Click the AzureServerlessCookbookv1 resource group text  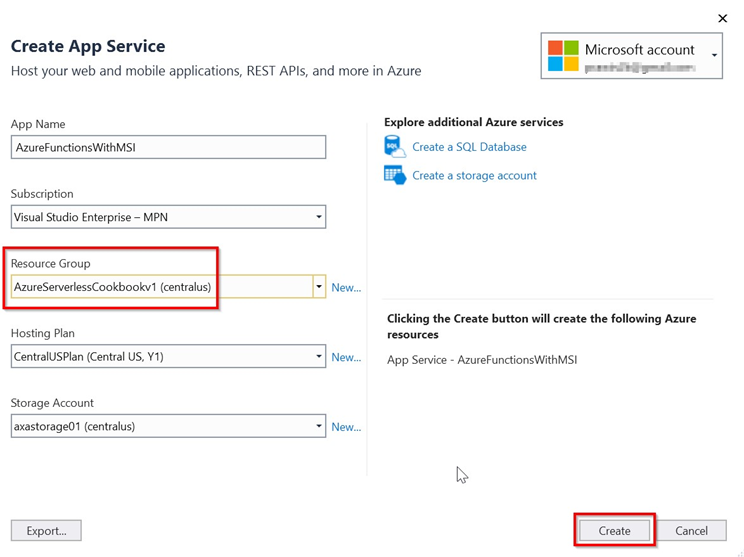point(112,287)
